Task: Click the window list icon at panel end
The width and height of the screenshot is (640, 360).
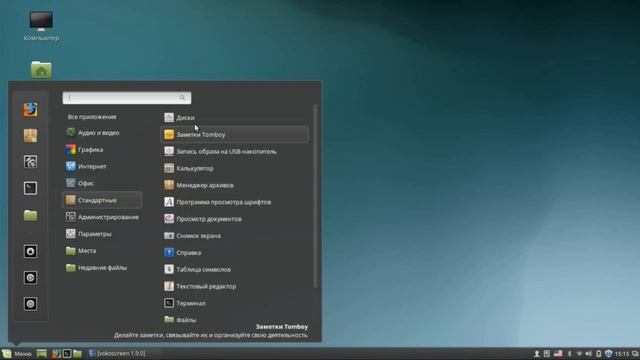Action: 635,353
